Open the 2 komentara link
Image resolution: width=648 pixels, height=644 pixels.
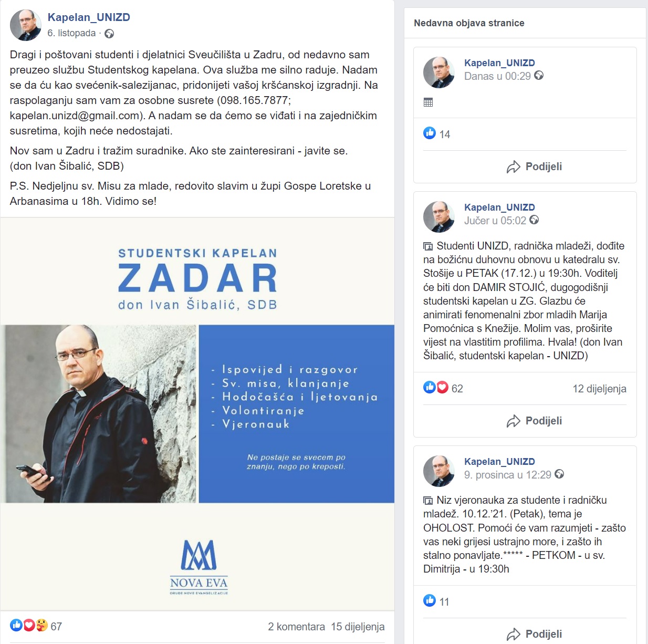pos(296,626)
